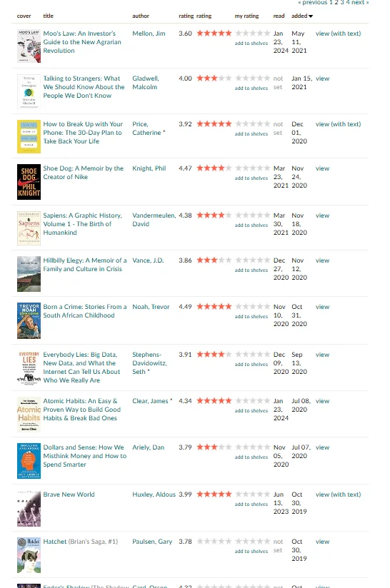This screenshot has height=588, width=390.
Task: Go to page 3 of results
Action: tap(342, 2)
